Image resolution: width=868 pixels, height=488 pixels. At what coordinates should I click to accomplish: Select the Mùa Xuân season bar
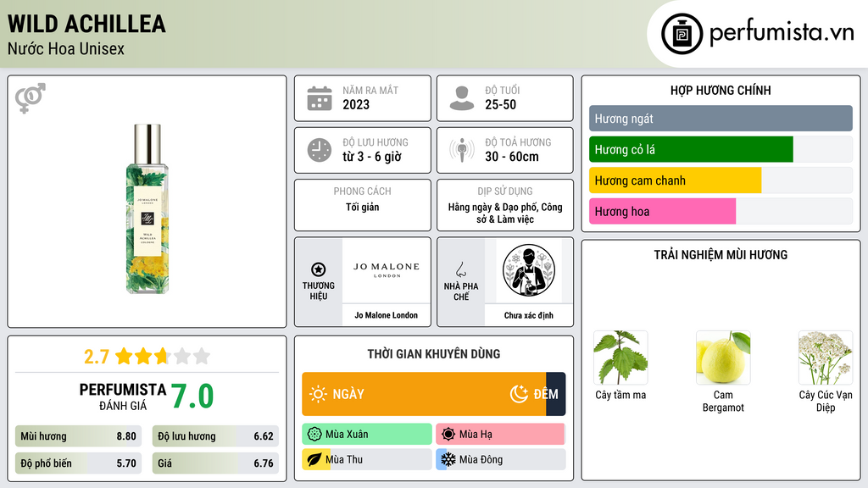[367, 435]
